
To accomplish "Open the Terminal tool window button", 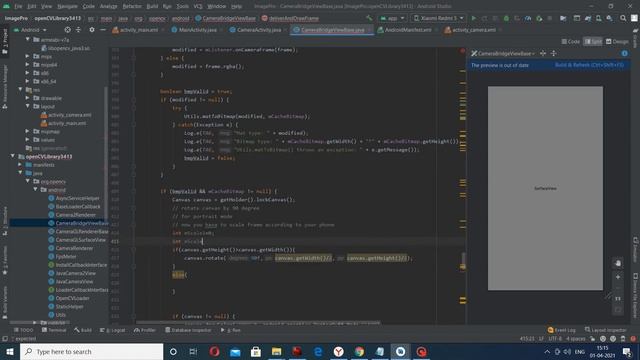I will tap(54, 330).
